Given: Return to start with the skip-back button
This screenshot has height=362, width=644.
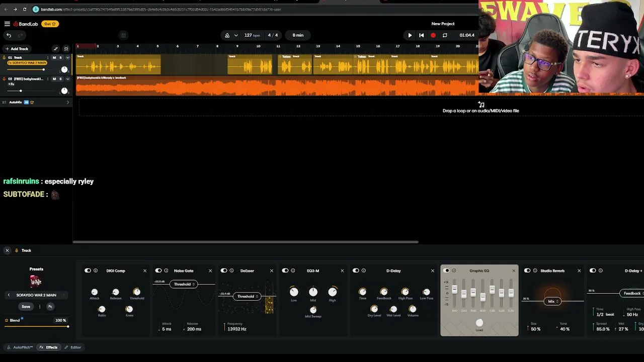Looking at the screenshot, I should click(x=421, y=35).
